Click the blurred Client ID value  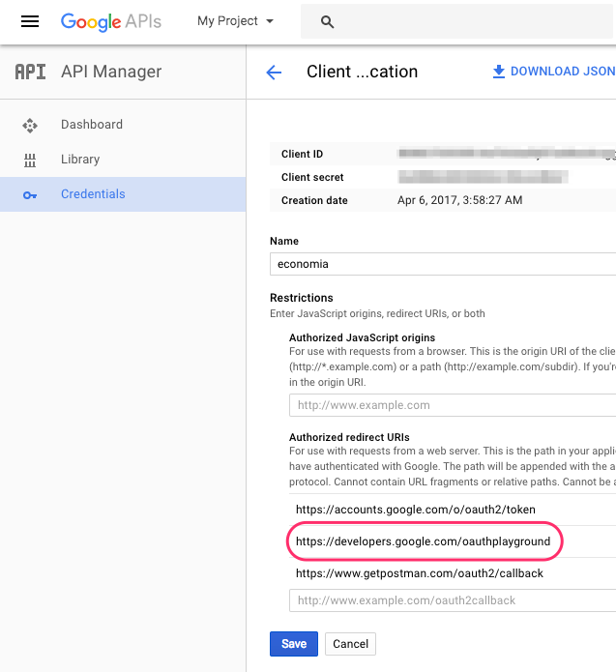(507, 154)
